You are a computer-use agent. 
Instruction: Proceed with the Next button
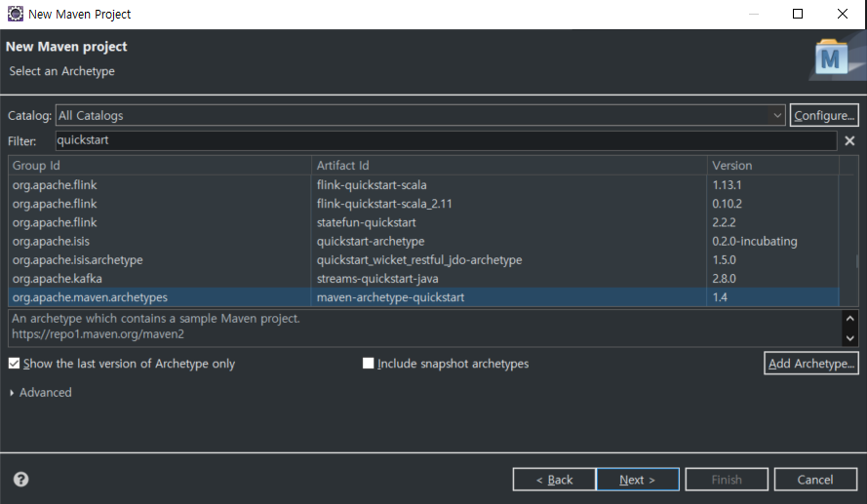pyautogui.click(x=638, y=479)
